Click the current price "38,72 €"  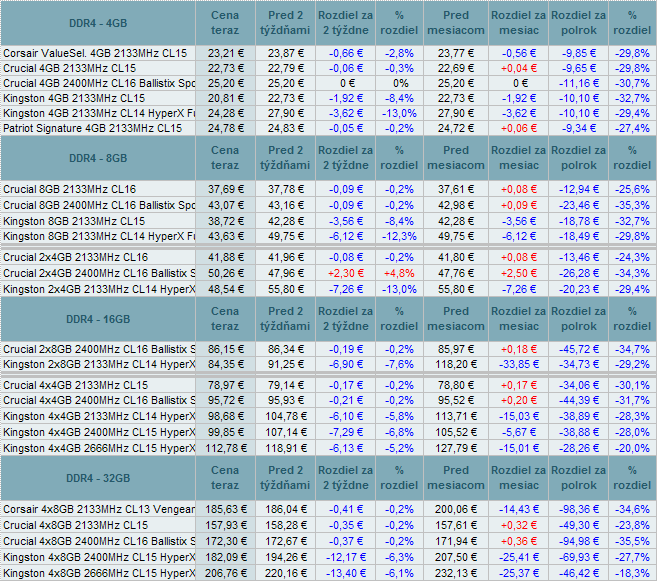click(x=225, y=221)
